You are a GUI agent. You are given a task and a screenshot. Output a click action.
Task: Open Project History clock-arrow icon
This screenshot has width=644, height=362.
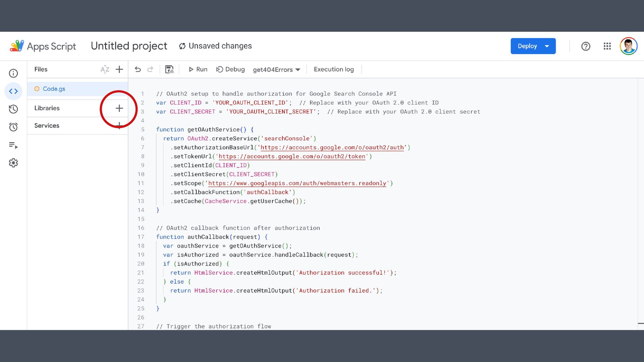(x=13, y=109)
